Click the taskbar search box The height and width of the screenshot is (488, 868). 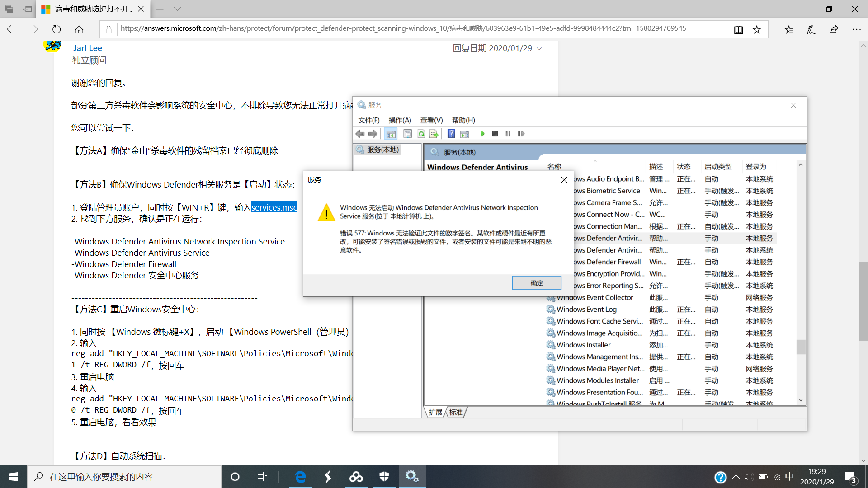(124, 477)
